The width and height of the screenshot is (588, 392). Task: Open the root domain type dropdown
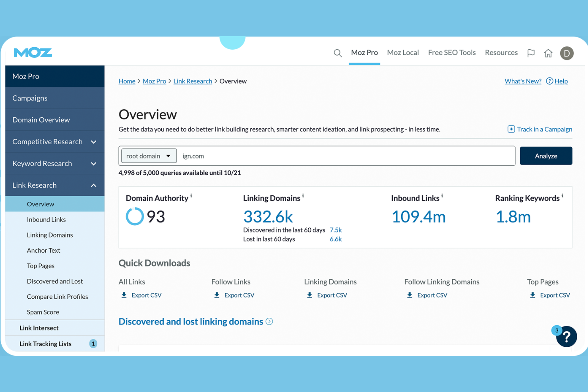coord(148,156)
